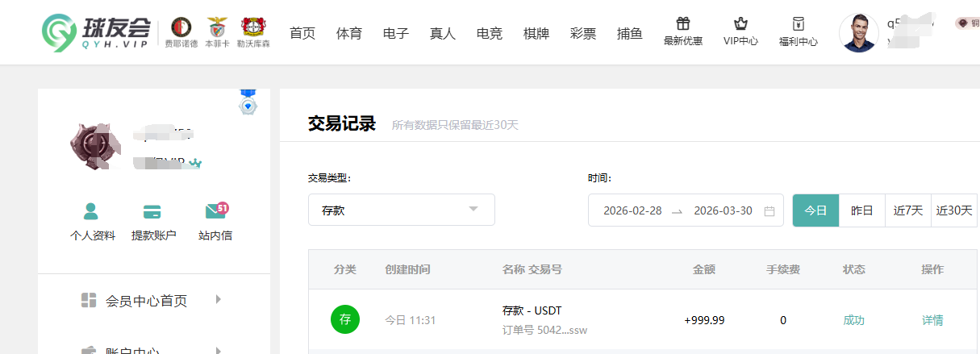Click the 球友会 QYH.VIP logo
The width and height of the screenshot is (980, 354).
click(x=97, y=33)
